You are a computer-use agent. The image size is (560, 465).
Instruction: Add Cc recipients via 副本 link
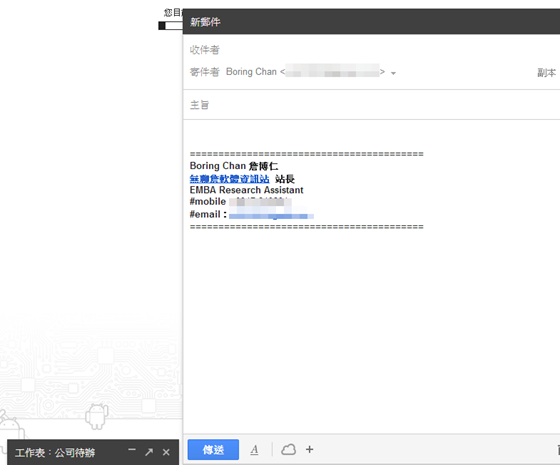546,72
